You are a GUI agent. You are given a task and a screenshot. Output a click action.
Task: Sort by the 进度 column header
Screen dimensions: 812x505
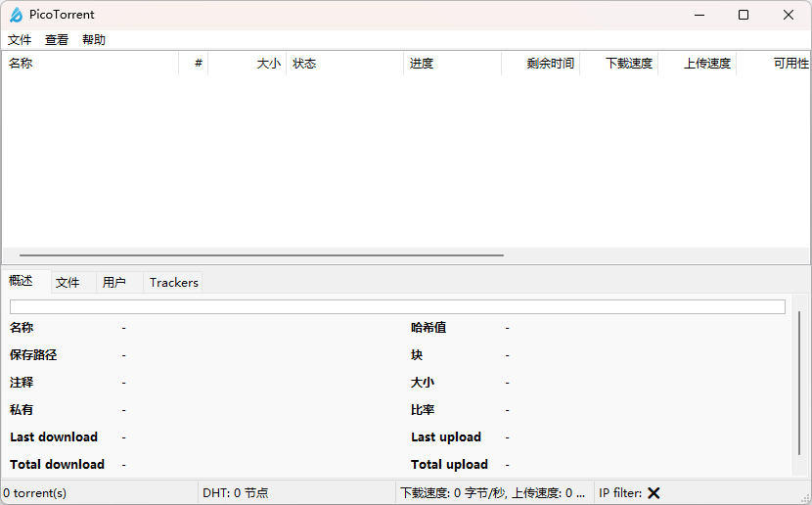click(453, 64)
